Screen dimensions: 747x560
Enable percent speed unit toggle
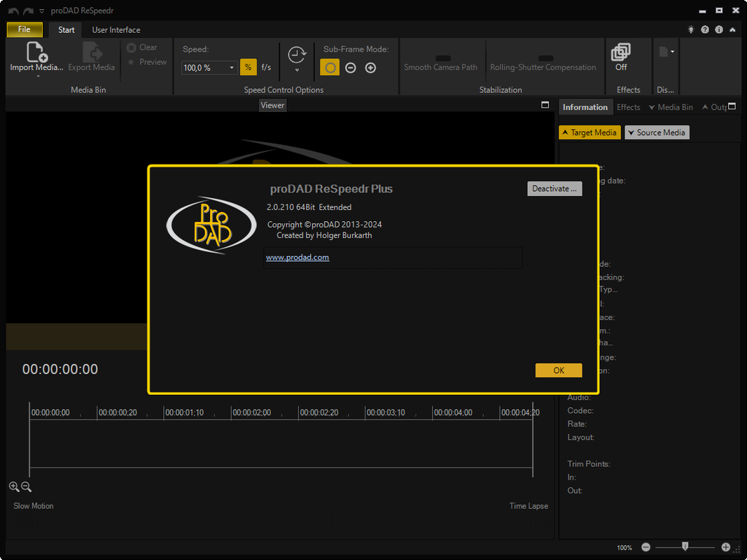249,67
